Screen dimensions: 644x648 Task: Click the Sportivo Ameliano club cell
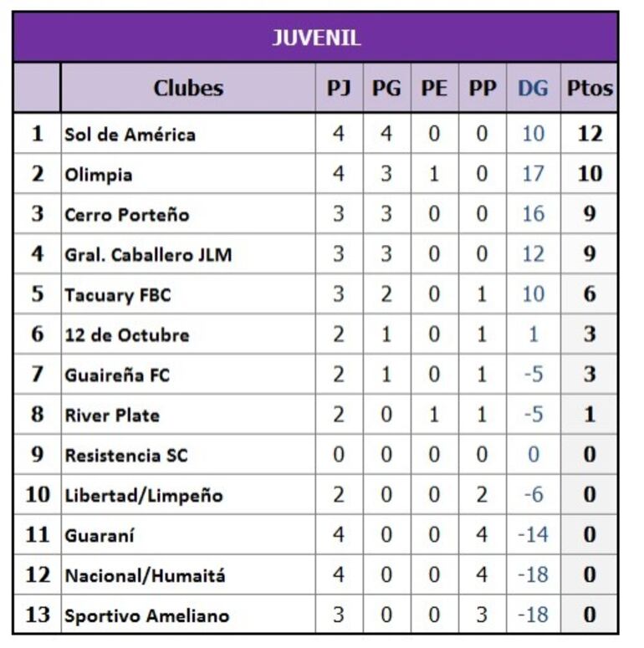147,616
